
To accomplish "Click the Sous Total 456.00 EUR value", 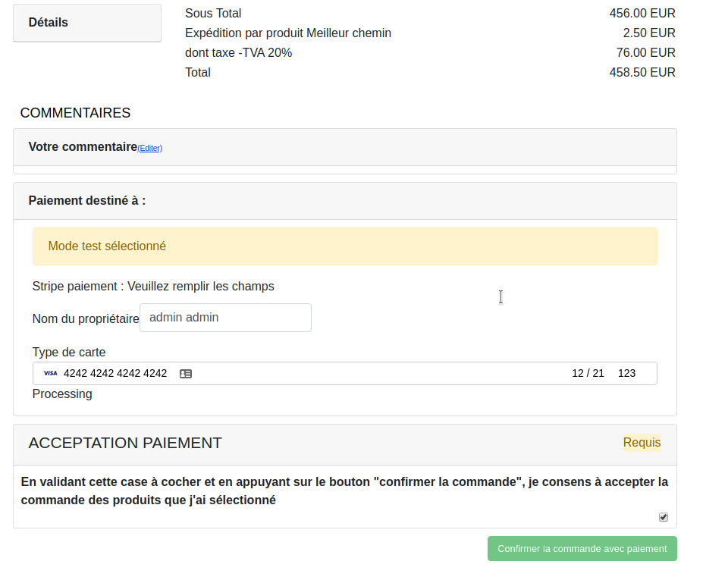I will 642,13.
